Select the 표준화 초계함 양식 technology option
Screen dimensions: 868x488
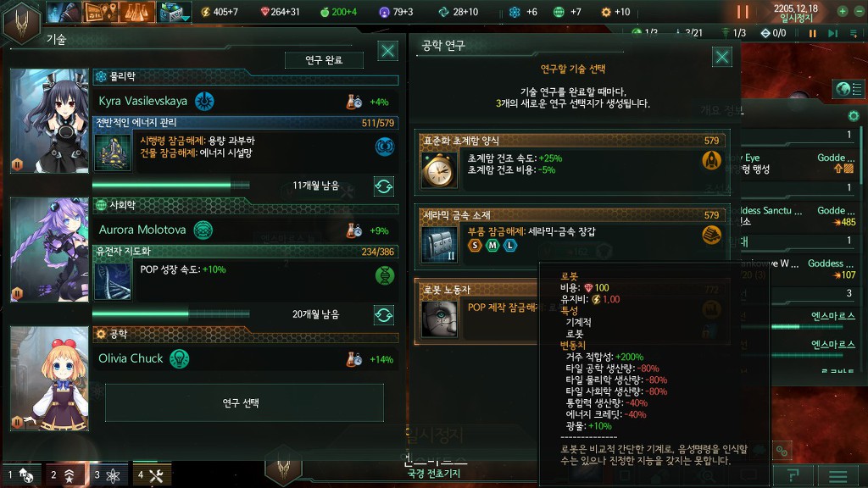pyautogui.click(x=572, y=163)
